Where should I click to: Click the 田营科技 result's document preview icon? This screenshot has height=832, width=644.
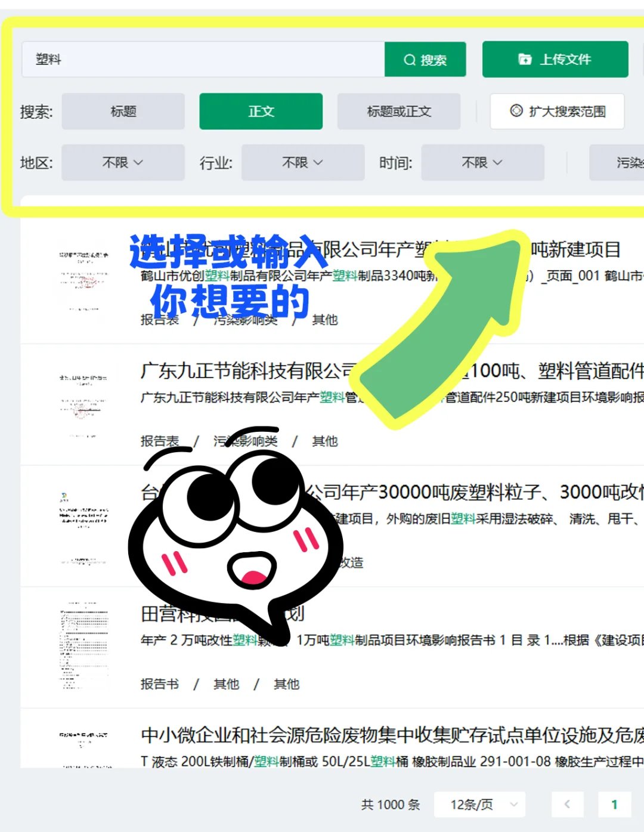coord(83,644)
